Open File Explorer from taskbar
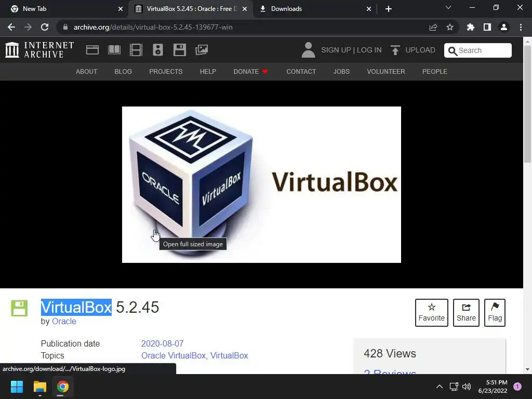Viewport: 532px width, 399px height. pyautogui.click(x=39, y=387)
